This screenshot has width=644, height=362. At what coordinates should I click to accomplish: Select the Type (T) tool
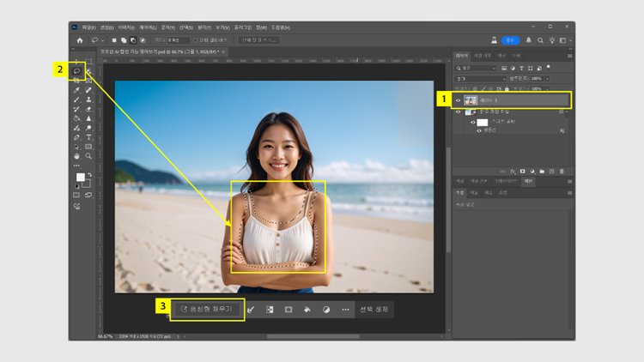click(x=88, y=137)
